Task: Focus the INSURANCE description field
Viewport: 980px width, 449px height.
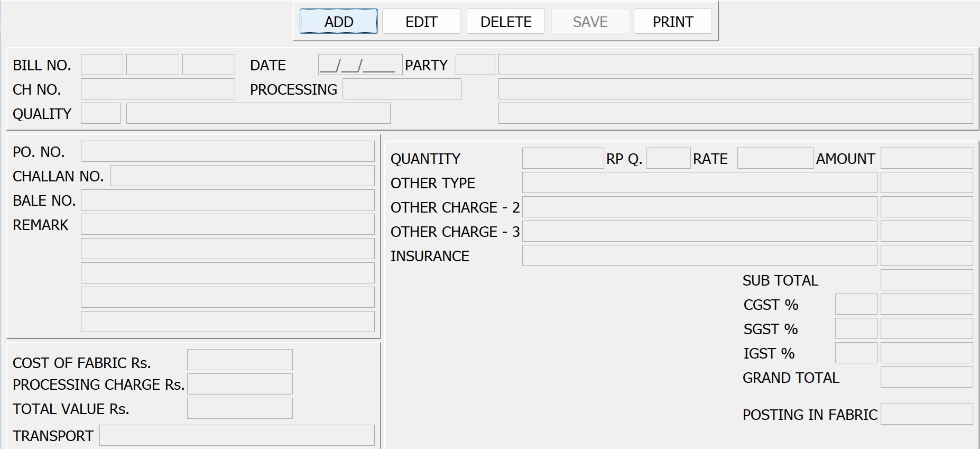Action: (699, 256)
